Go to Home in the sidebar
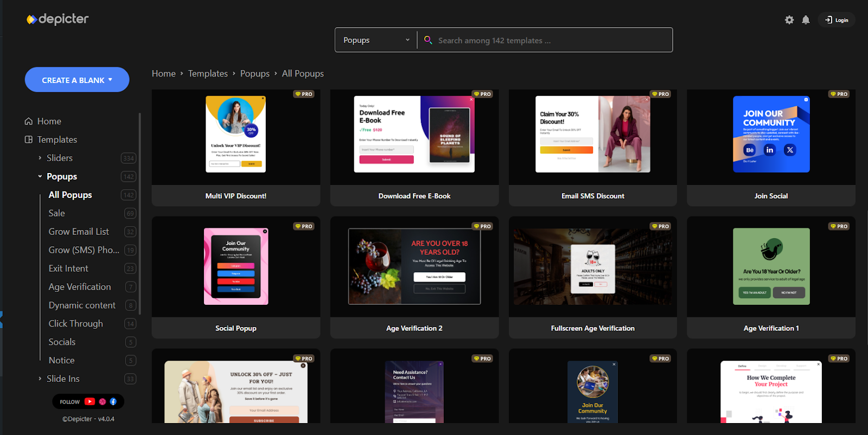The height and width of the screenshot is (435, 868). 49,121
